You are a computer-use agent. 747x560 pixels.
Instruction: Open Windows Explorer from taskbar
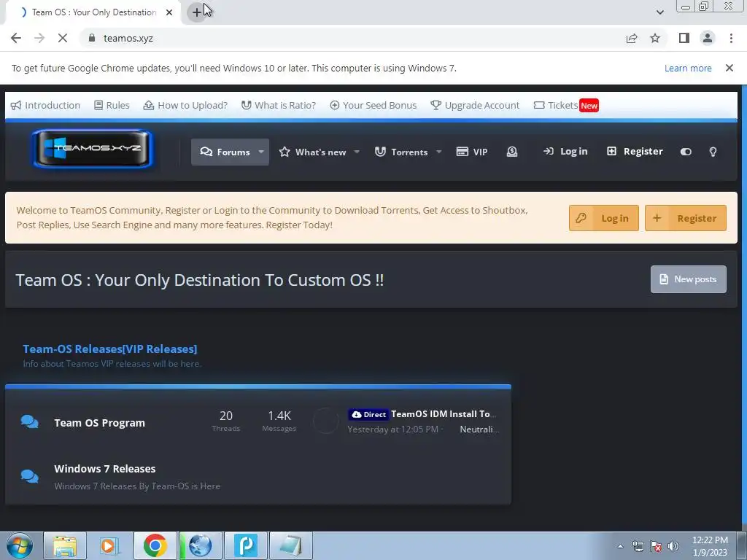(65, 545)
